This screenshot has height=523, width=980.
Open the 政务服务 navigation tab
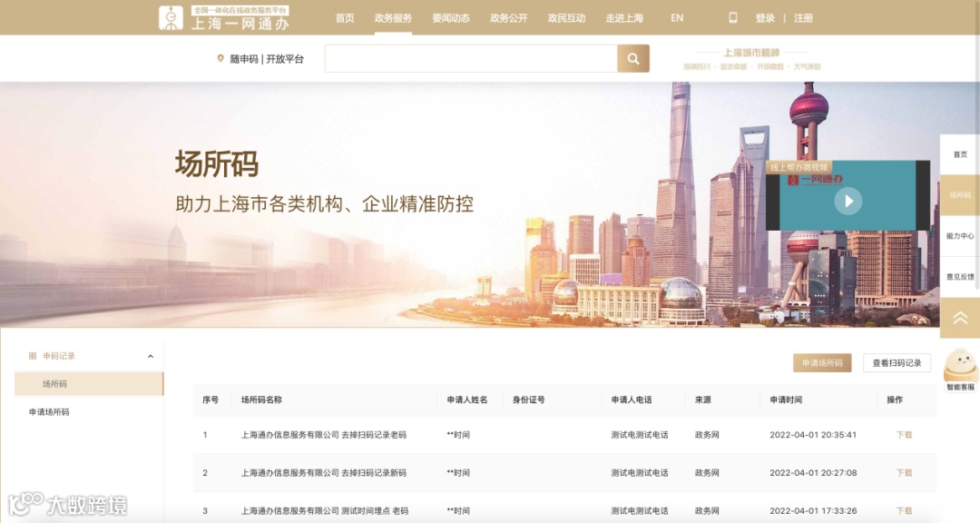(393, 18)
